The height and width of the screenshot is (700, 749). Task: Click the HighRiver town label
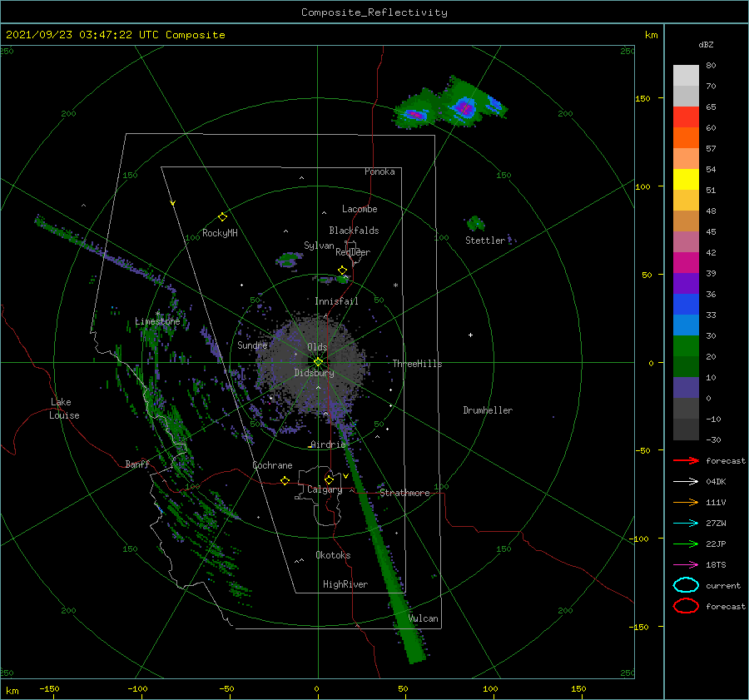pyautogui.click(x=345, y=584)
